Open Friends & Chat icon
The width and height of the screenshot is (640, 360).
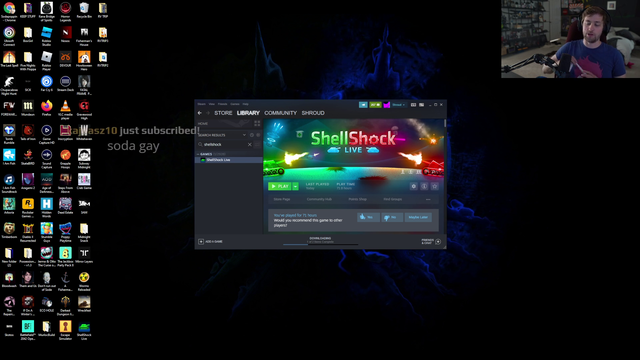[x=438, y=242]
